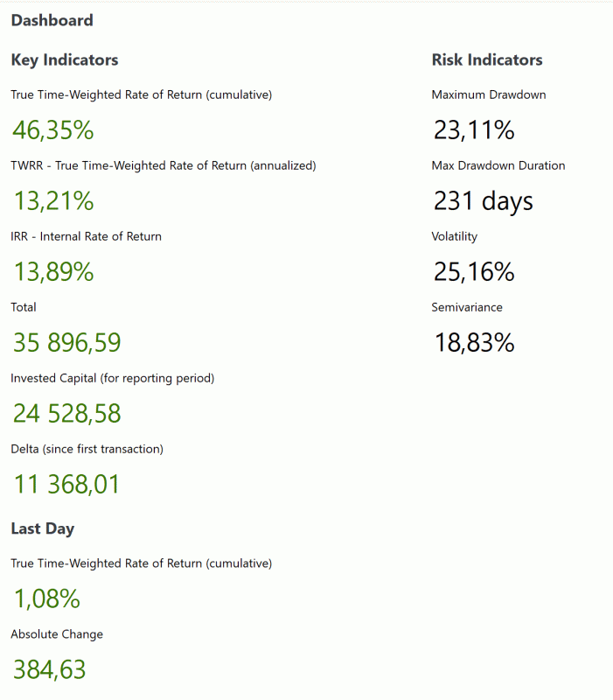Click the Semivariance value 18,83%
Image resolution: width=613 pixels, height=700 pixels.
point(473,343)
